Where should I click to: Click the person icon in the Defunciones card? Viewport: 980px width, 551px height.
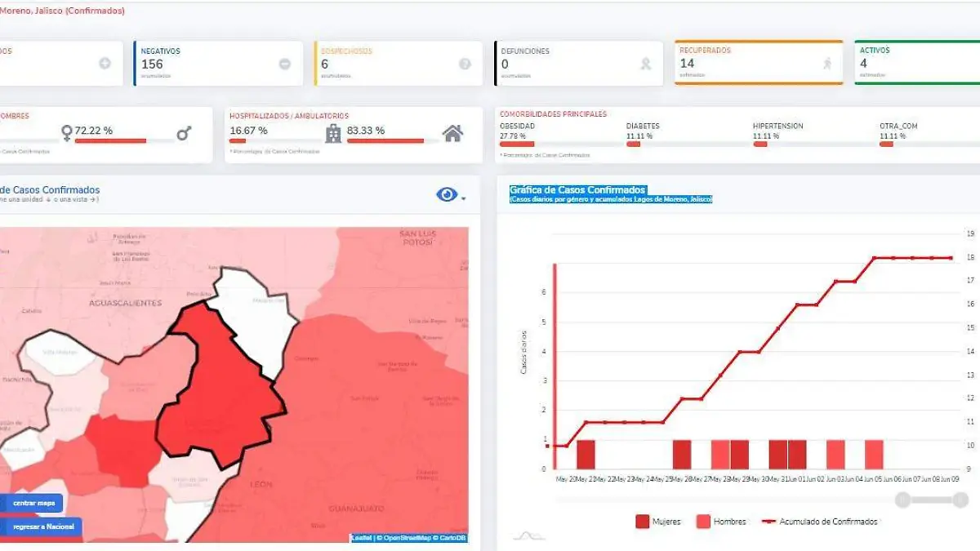point(646,64)
